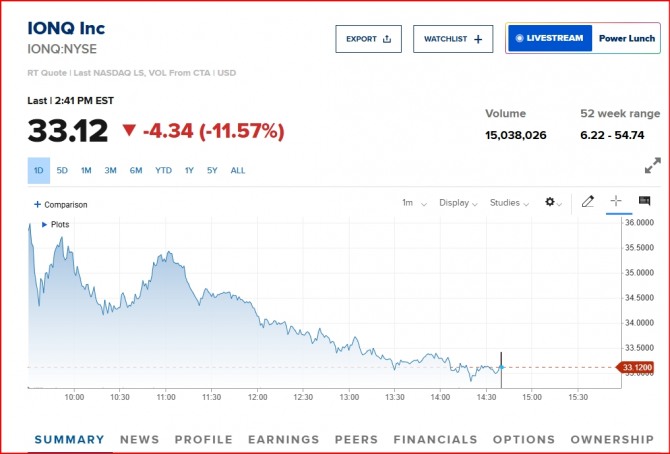Open the 1m interval dropdown

click(414, 203)
